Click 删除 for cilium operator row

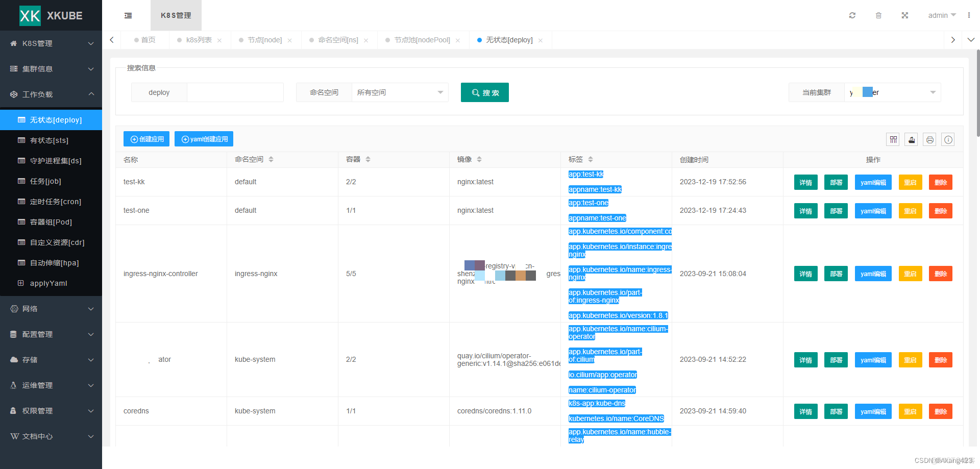pos(941,360)
